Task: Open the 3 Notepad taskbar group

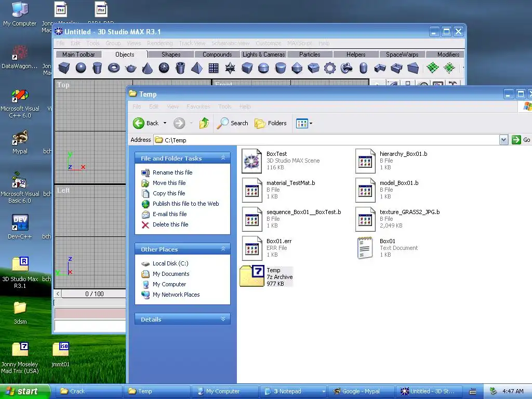Action: tap(294, 391)
